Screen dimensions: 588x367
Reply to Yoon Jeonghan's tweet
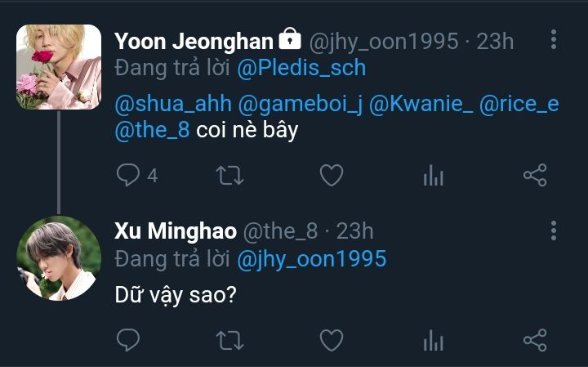tap(128, 175)
